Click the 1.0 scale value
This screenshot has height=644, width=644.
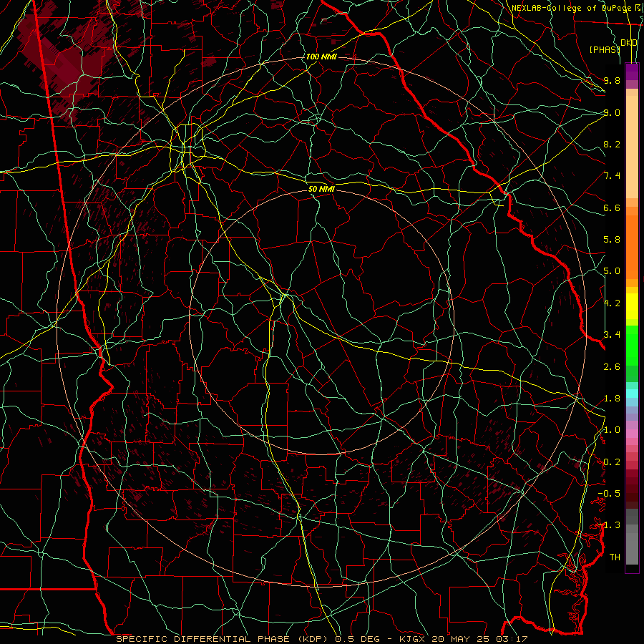point(612,430)
